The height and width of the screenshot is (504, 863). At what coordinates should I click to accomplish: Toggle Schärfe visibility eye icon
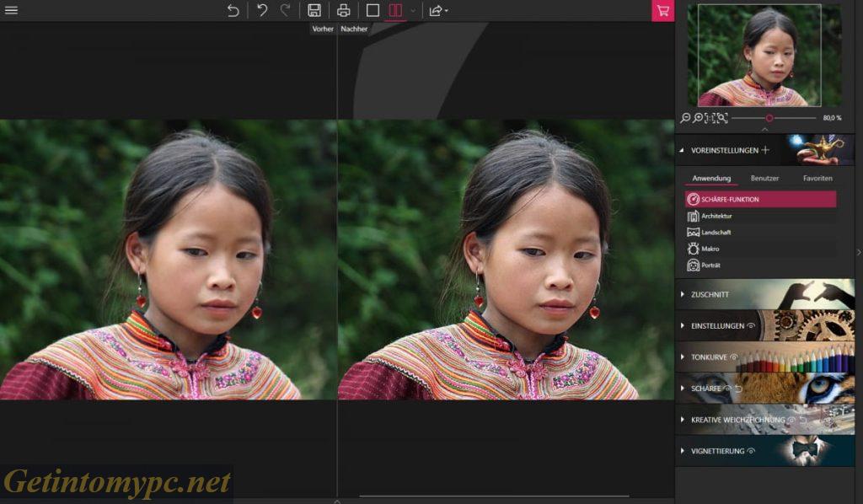pyautogui.click(x=726, y=389)
